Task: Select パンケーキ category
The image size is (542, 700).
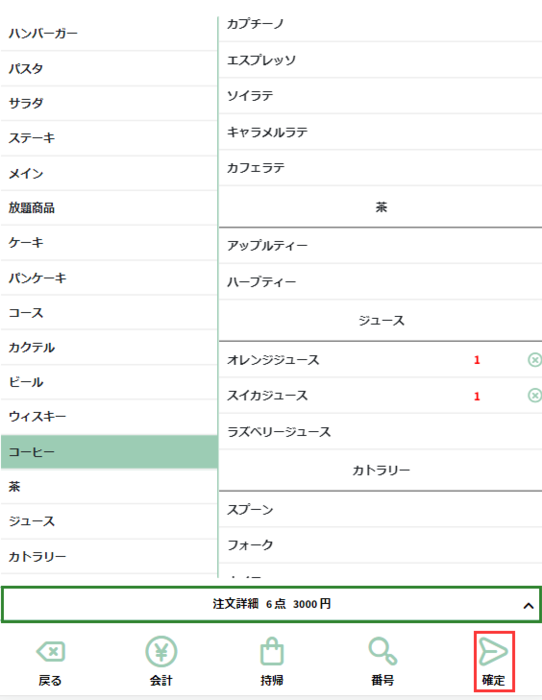Action: (109, 278)
